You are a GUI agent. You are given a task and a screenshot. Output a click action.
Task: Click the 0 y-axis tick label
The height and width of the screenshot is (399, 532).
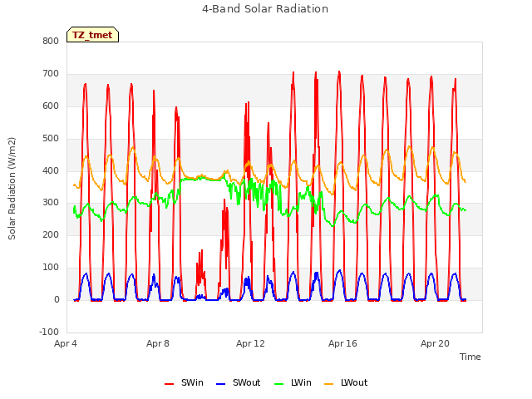pos(57,299)
